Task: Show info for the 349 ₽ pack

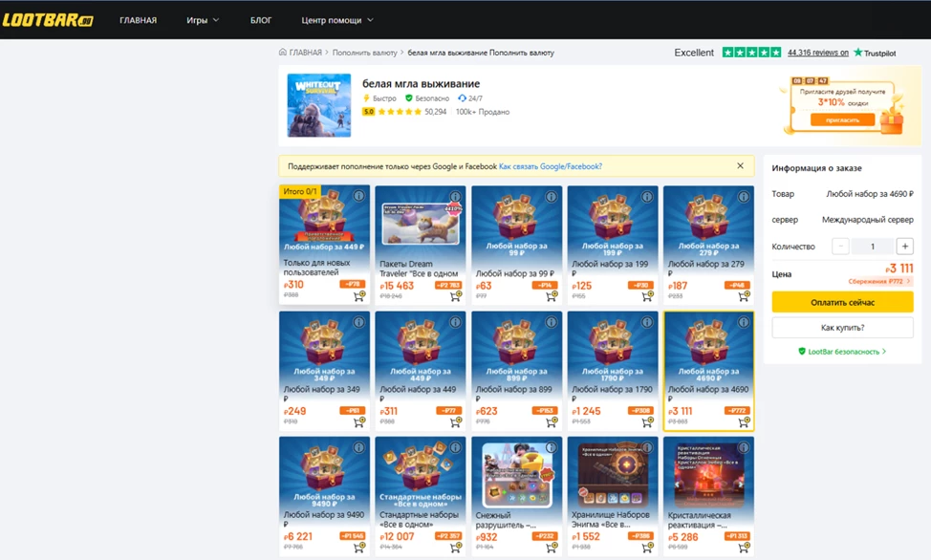Action: pyautogui.click(x=358, y=322)
